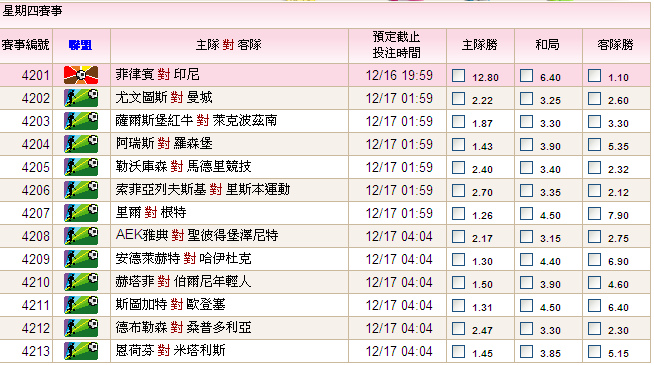The width and height of the screenshot is (654, 365).
Task: Select home win 1.26 for match 4207
Action: tap(458, 213)
